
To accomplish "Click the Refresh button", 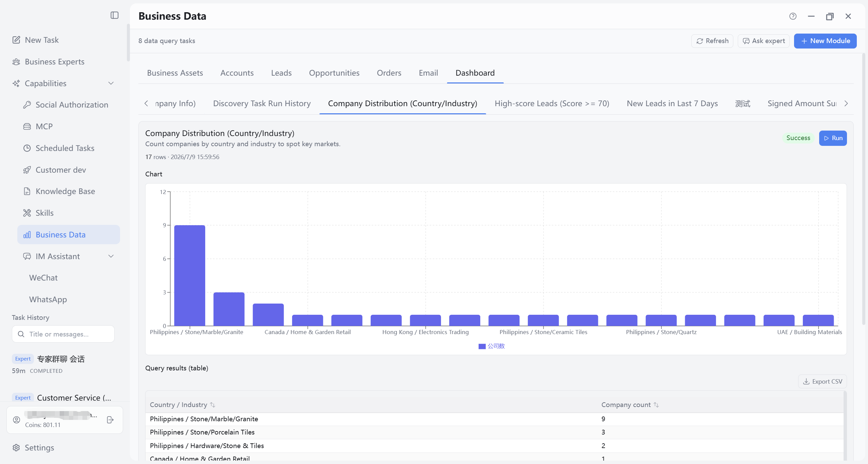I will click(712, 41).
